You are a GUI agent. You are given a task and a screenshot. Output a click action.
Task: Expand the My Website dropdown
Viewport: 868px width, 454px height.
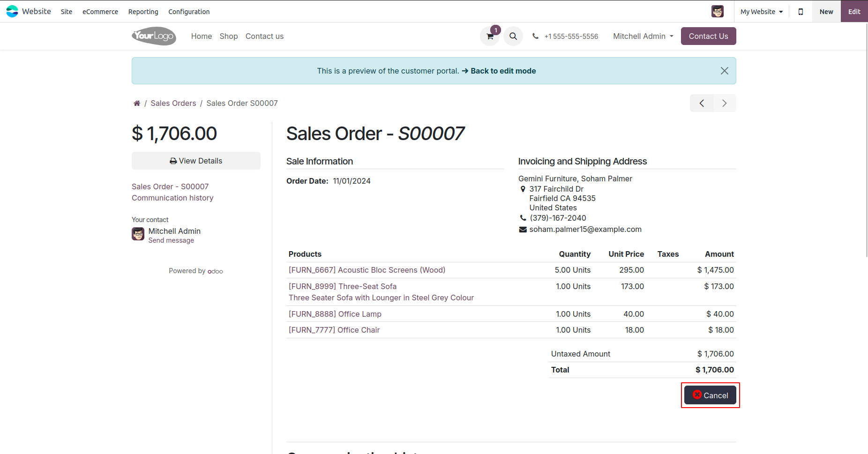(762, 12)
